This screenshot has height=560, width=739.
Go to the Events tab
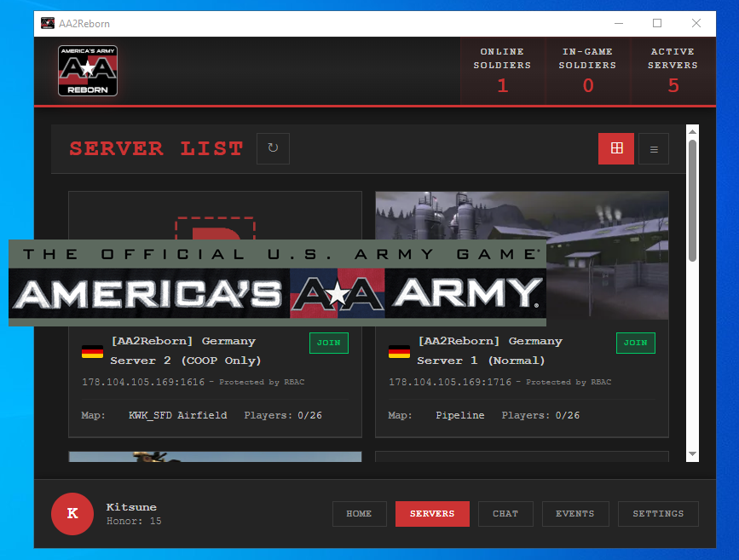(x=575, y=514)
